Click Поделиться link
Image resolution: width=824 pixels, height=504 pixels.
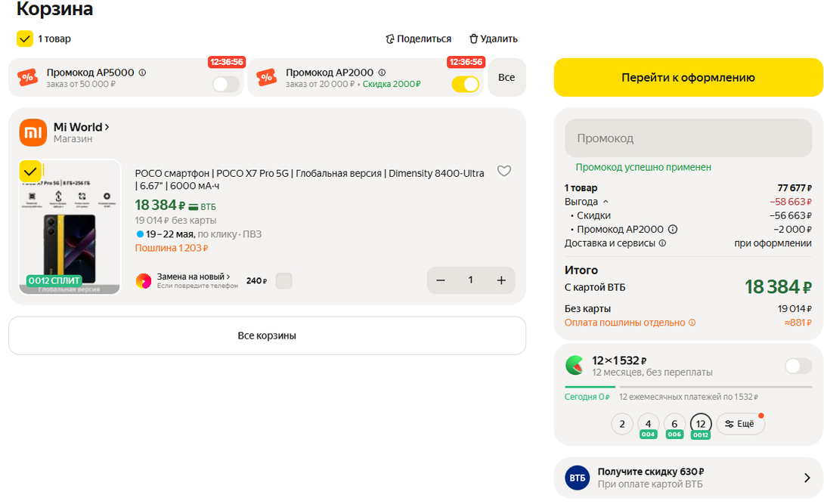(x=424, y=39)
